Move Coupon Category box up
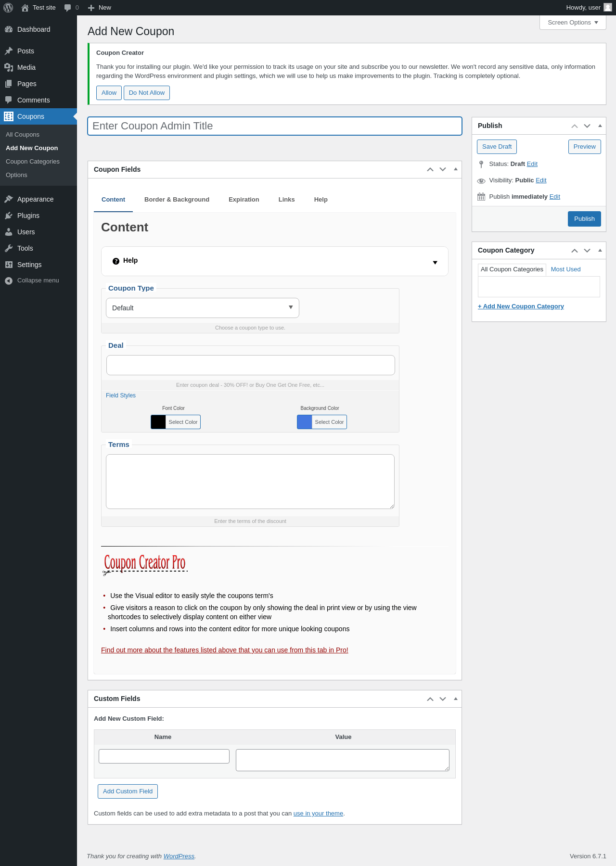 [575, 251]
